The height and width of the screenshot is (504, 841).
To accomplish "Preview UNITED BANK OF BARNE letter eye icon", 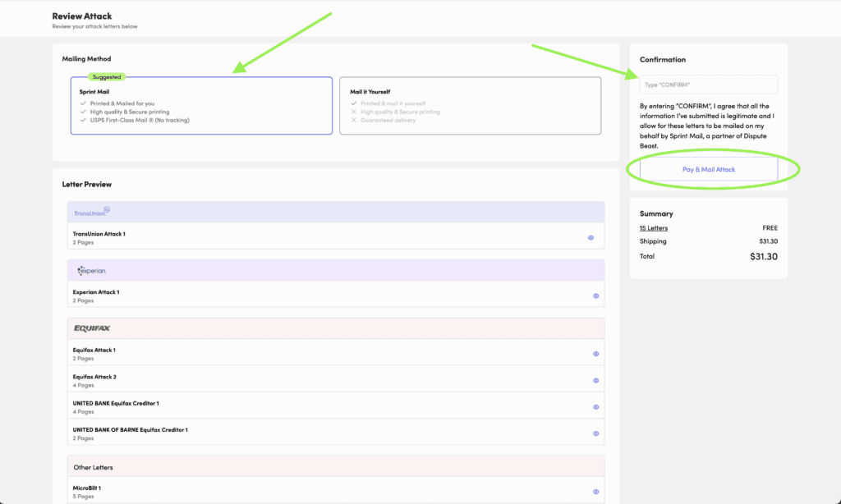I will click(x=595, y=433).
